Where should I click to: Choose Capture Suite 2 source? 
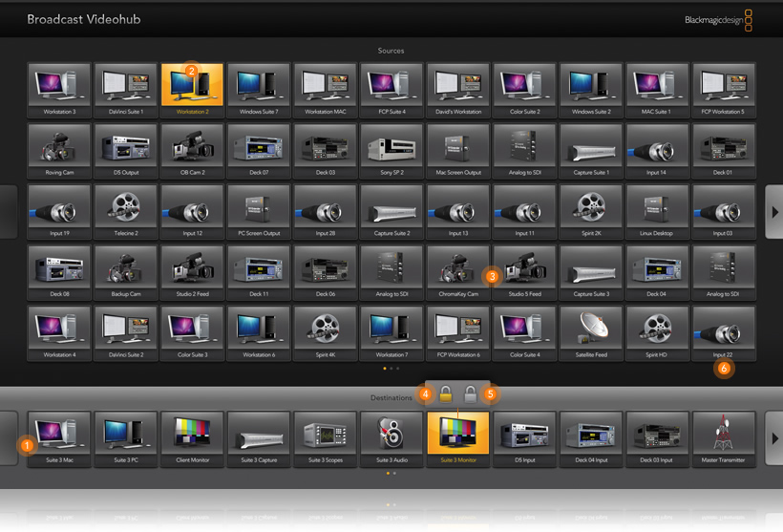(391, 212)
